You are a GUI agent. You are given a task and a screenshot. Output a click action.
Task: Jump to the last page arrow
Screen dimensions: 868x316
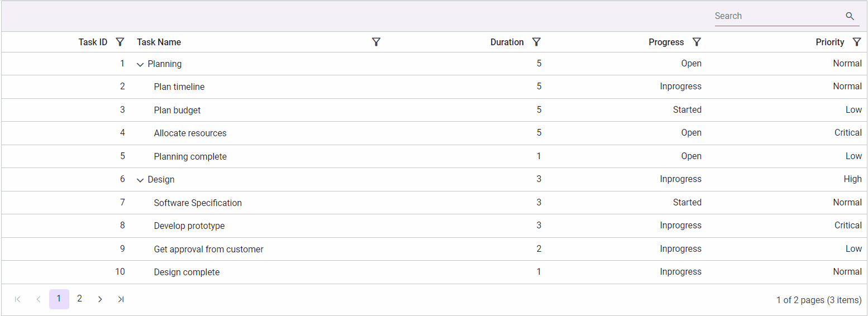121,299
